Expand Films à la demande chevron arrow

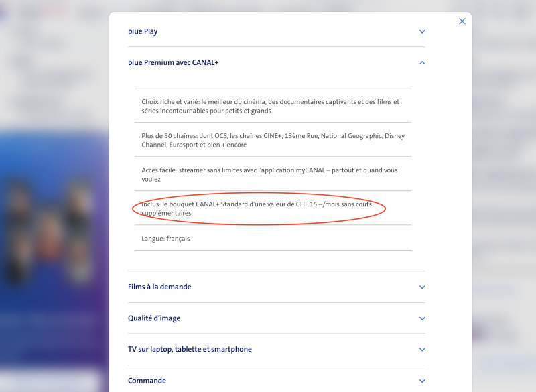[x=422, y=287]
